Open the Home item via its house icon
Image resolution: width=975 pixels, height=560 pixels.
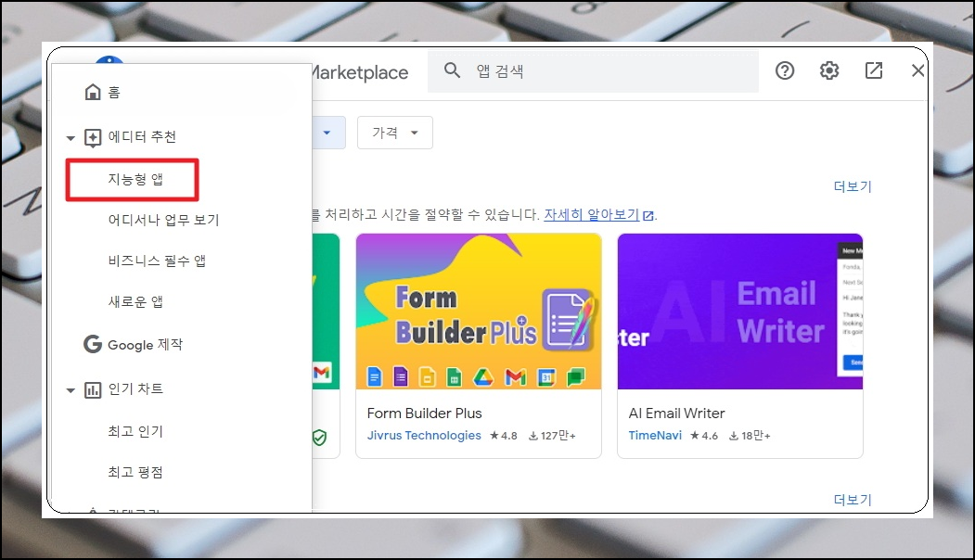click(x=93, y=92)
